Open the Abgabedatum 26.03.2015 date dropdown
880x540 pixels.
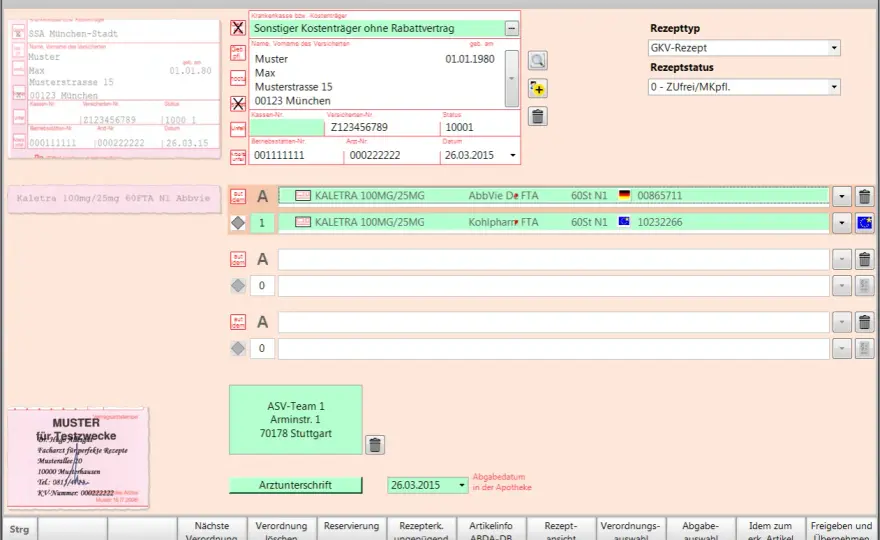[461, 485]
